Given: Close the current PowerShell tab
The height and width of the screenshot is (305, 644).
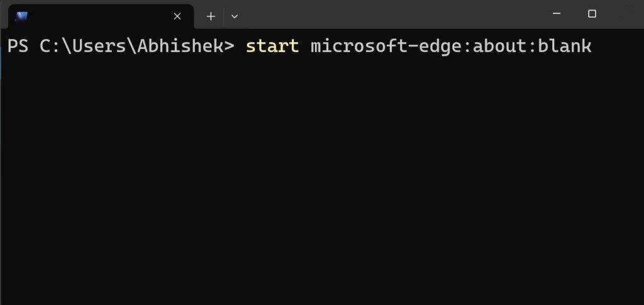Looking at the screenshot, I should (177, 16).
